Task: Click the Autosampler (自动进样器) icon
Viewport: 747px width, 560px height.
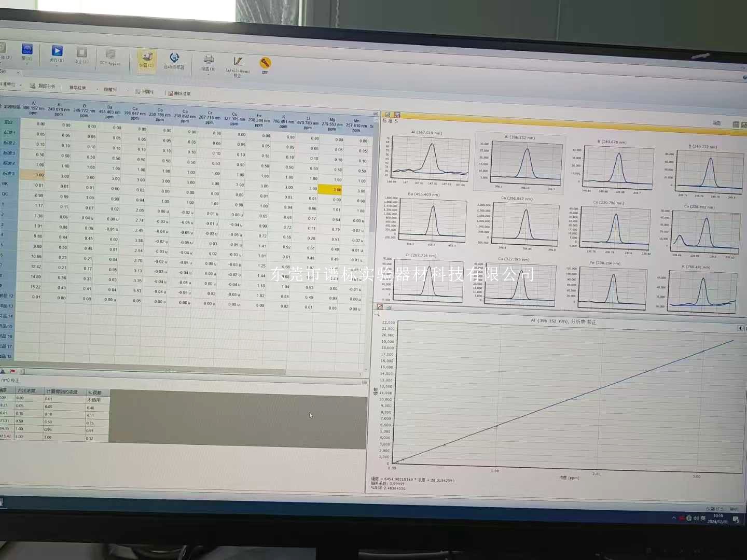Action: [x=174, y=58]
